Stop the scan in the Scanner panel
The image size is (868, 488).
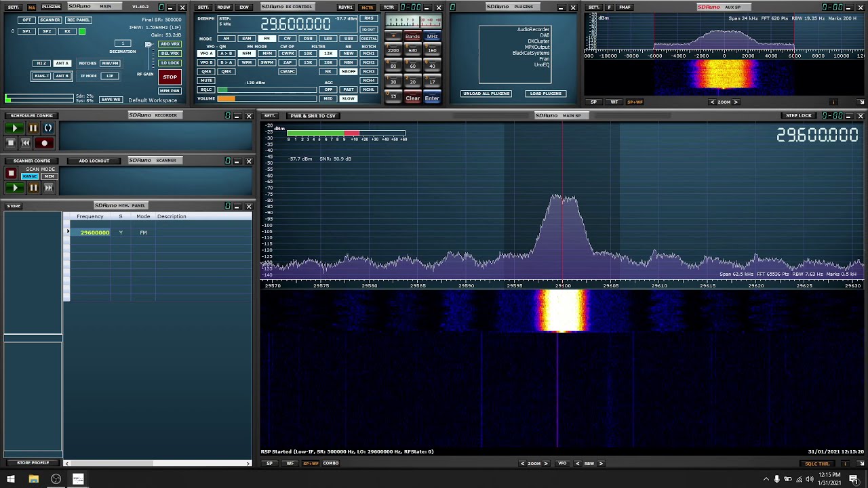tap(11, 174)
